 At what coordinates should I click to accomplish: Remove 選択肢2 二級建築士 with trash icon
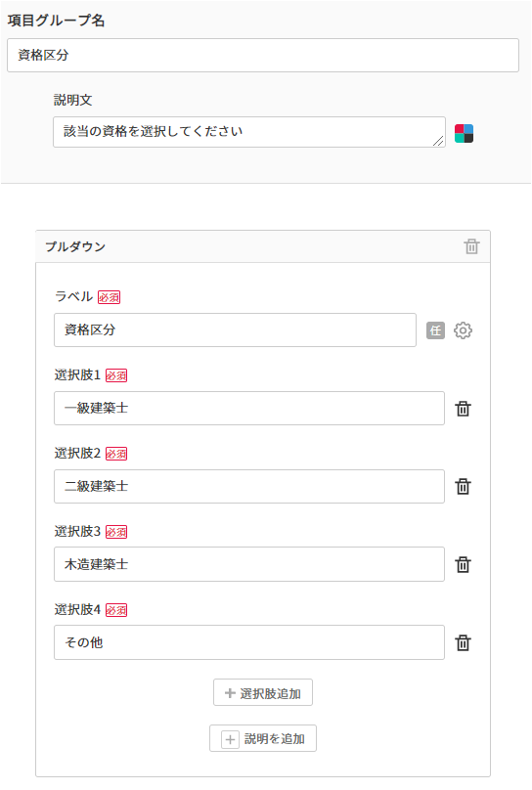coord(463,487)
